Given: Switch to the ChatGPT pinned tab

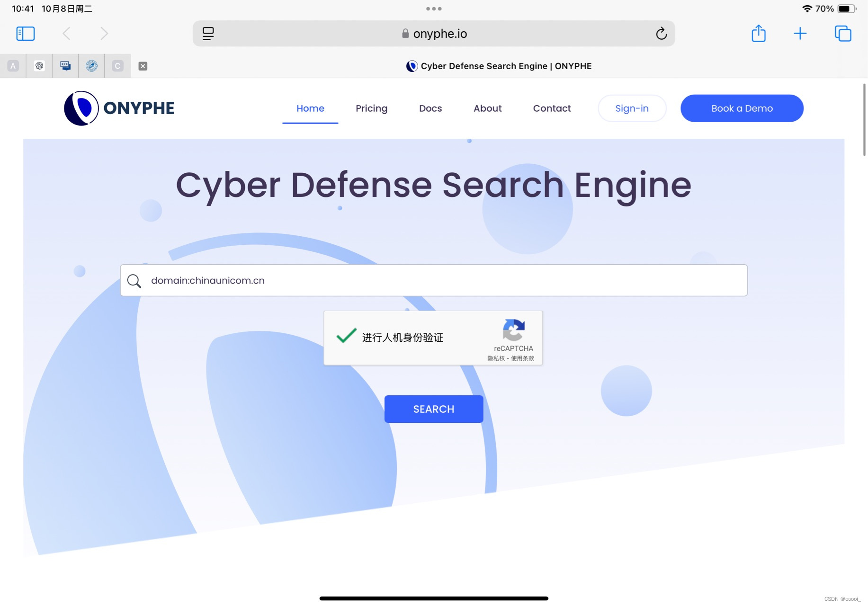Looking at the screenshot, I should (39, 66).
